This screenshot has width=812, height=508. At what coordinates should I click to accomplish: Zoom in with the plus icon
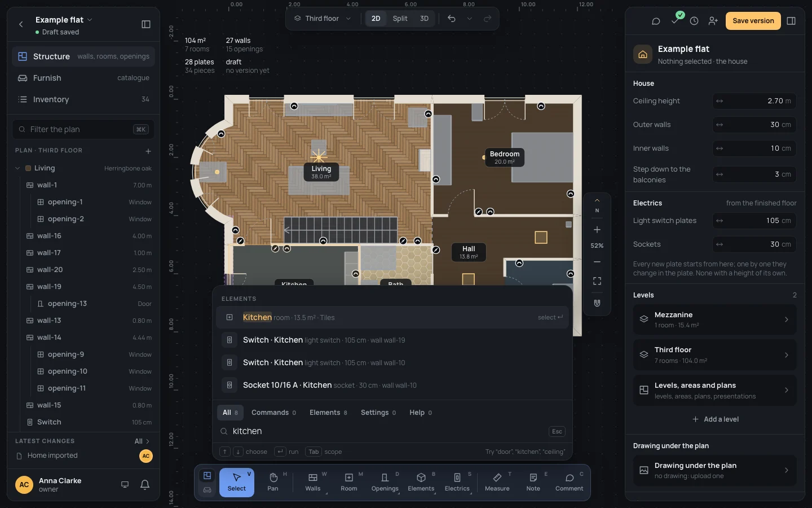coord(597,230)
